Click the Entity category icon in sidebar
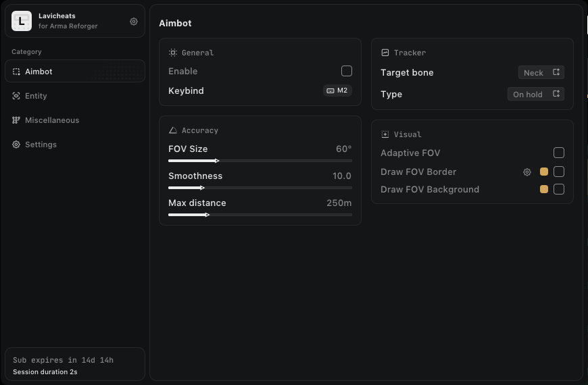This screenshot has height=385, width=588. [x=16, y=96]
